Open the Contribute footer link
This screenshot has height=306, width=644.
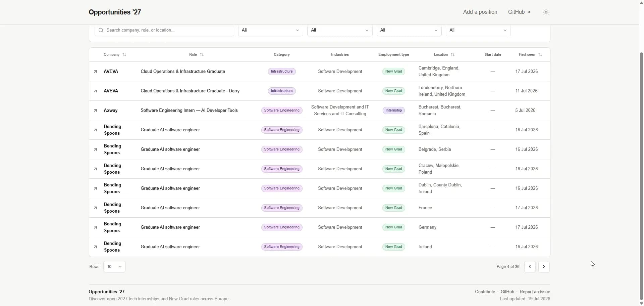coord(485,292)
